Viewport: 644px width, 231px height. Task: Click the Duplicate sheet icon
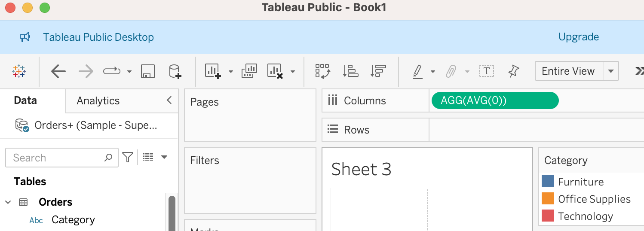[249, 71]
